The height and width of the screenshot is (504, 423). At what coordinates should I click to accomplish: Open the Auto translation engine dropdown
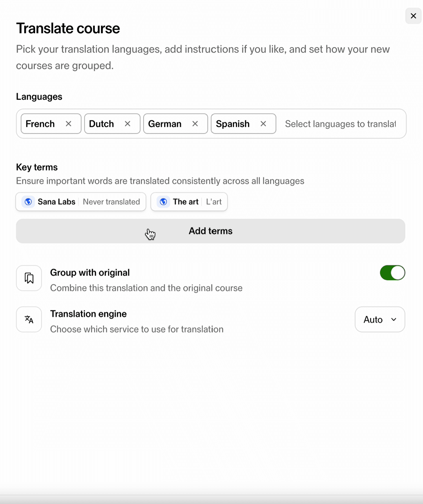pyautogui.click(x=380, y=320)
